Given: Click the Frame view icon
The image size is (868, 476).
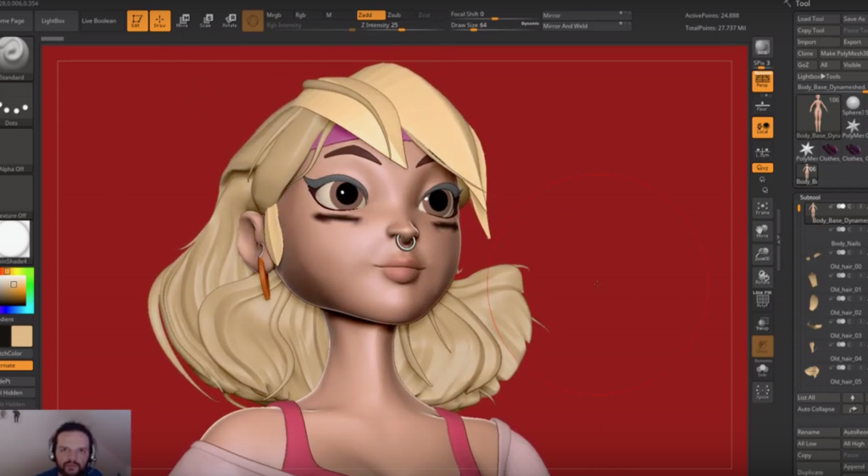Looking at the screenshot, I should point(762,208).
